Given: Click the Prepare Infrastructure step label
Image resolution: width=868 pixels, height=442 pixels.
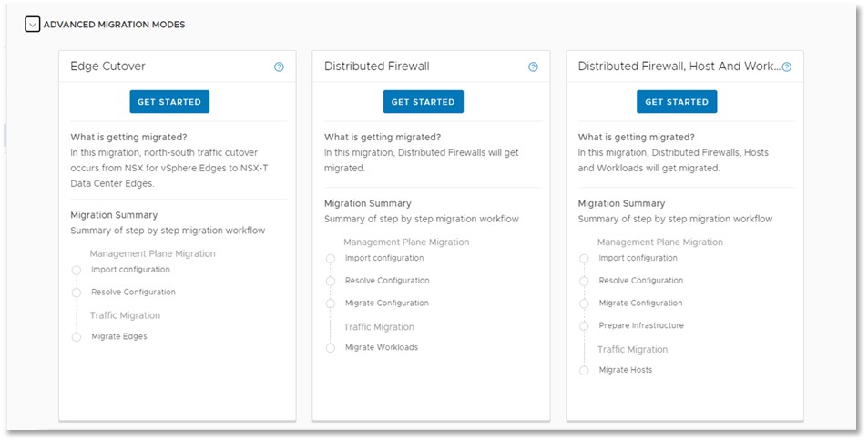Looking at the screenshot, I should click(x=641, y=326).
